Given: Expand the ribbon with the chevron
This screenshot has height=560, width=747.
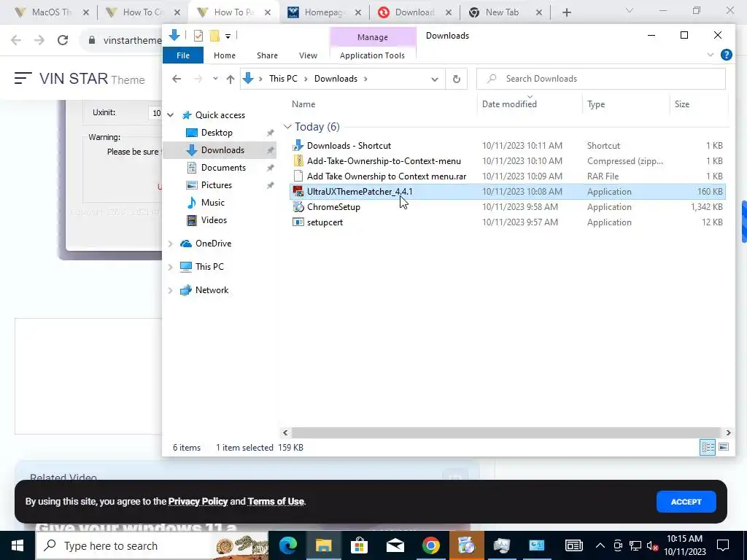Looking at the screenshot, I should tap(711, 55).
